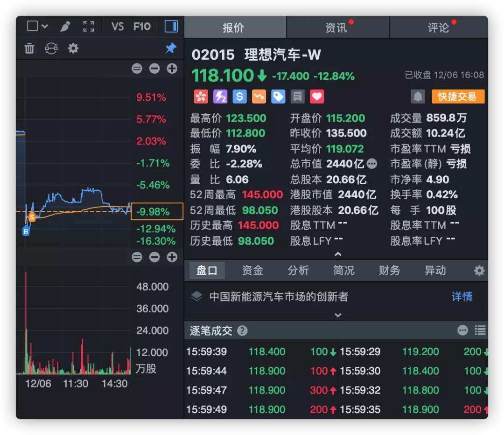Click the stock name 理想汽车-W
The height and width of the screenshot is (435, 504).
pyautogui.click(x=282, y=55)
